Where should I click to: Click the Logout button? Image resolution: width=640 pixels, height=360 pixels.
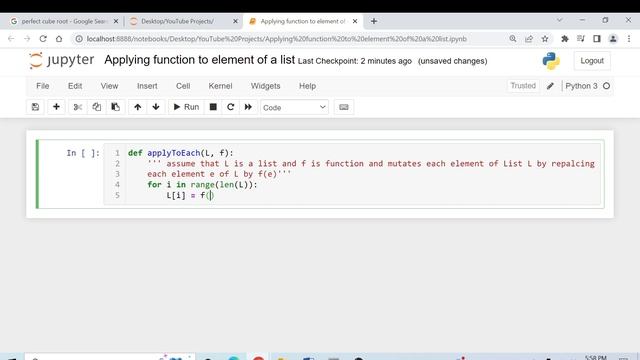coord(592,61)
